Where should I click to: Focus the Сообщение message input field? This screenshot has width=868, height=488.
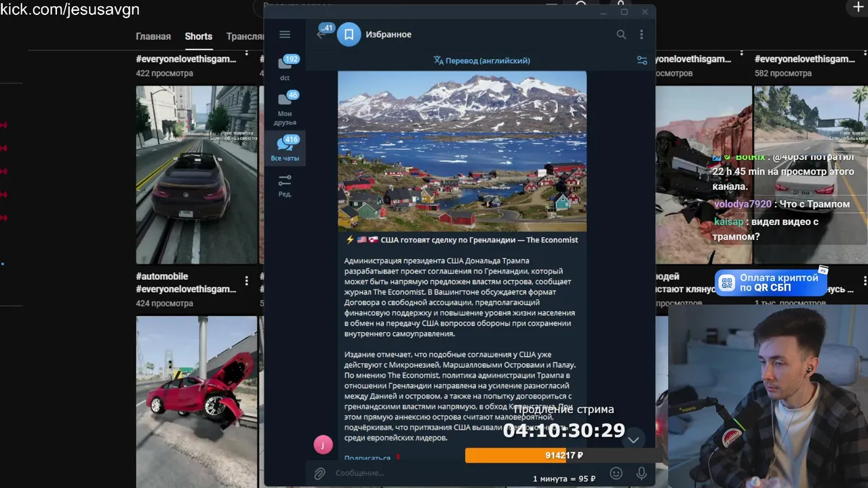point(468,473)
